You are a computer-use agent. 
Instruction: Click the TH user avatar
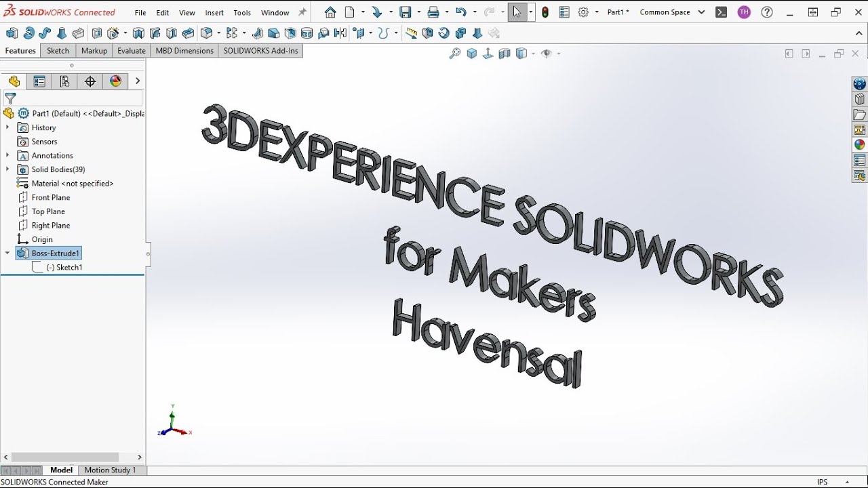tap(744, 12)
